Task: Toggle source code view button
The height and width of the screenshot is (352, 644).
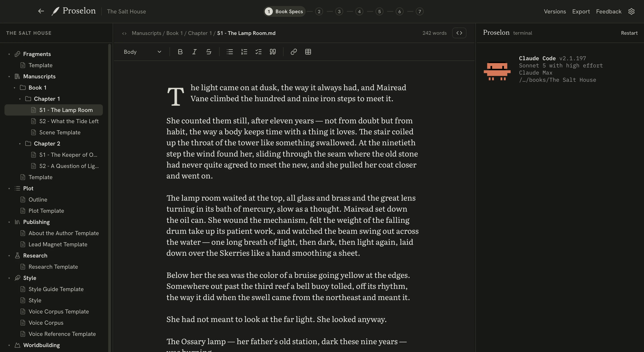Action: 459,33
